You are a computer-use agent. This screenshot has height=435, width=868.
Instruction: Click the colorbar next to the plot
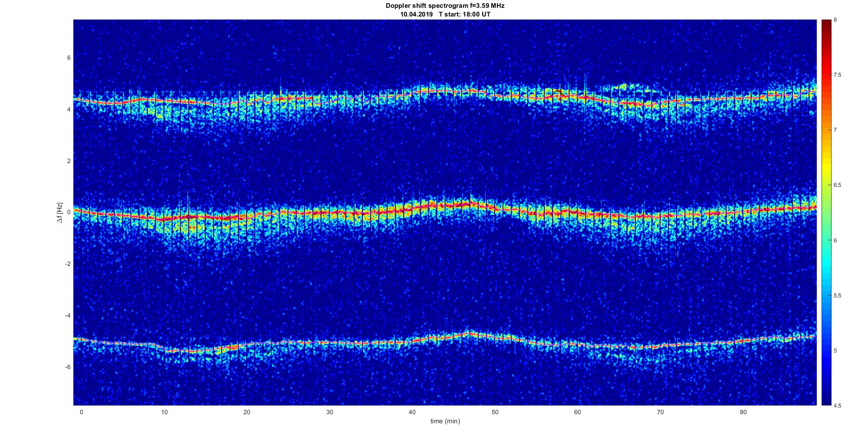826,213
